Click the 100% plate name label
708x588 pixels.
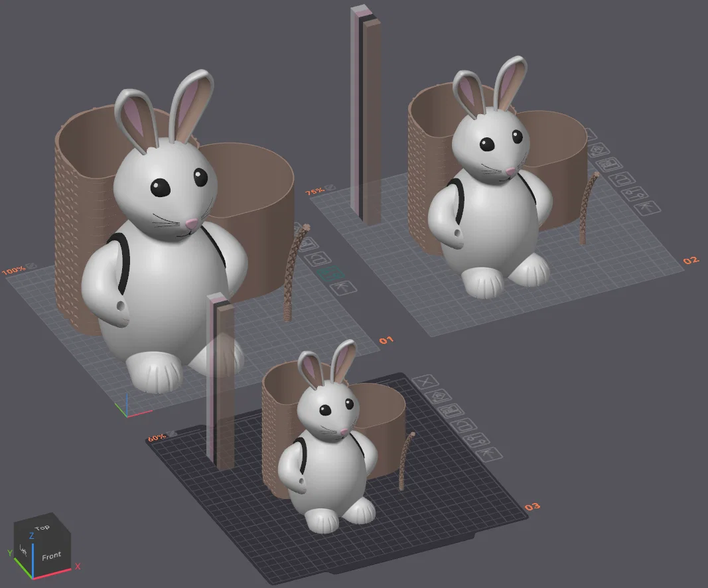pyautogui.click(x=14, y=271)
